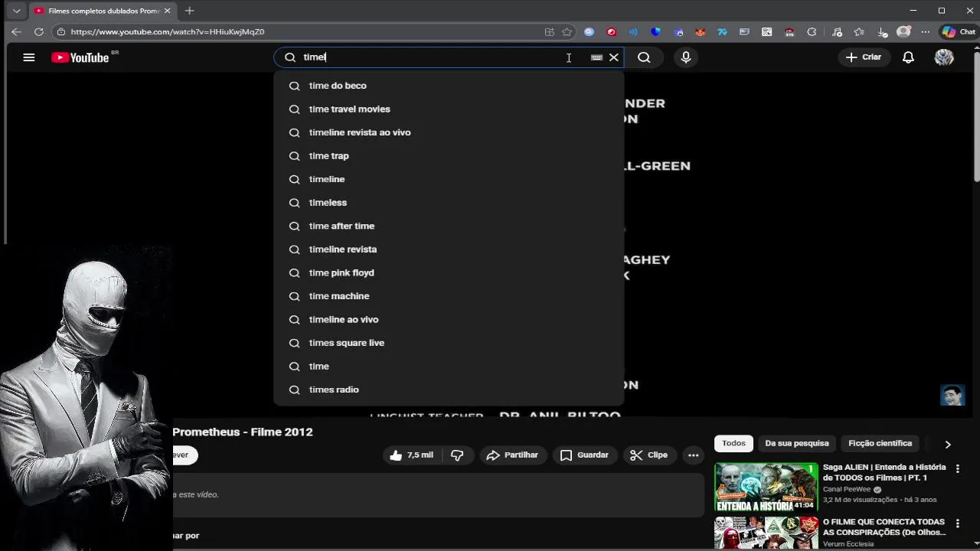Screen dimensions: 980x551
Task: Open the tab list dropdown arrow
Action: (x=16, y=11)
